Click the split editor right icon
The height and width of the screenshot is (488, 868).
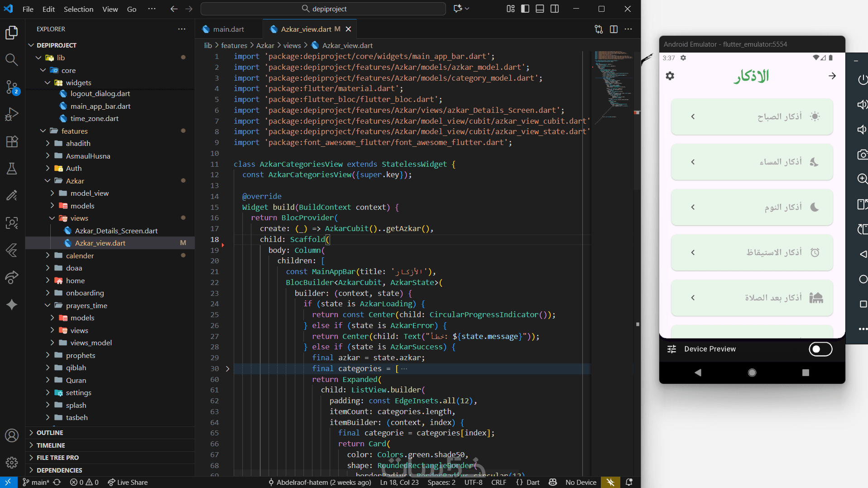[x=614, y=29]
